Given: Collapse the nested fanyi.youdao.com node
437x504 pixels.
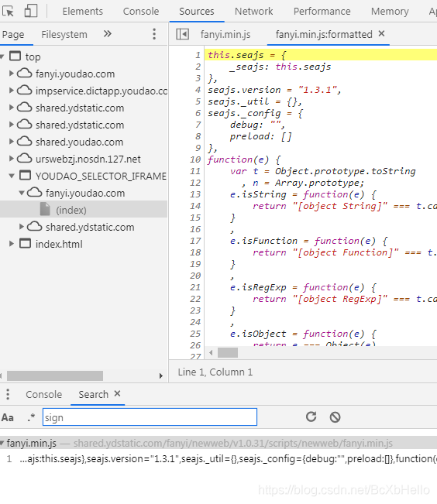Looking at the screenshot, I should (x=22, y=193).
